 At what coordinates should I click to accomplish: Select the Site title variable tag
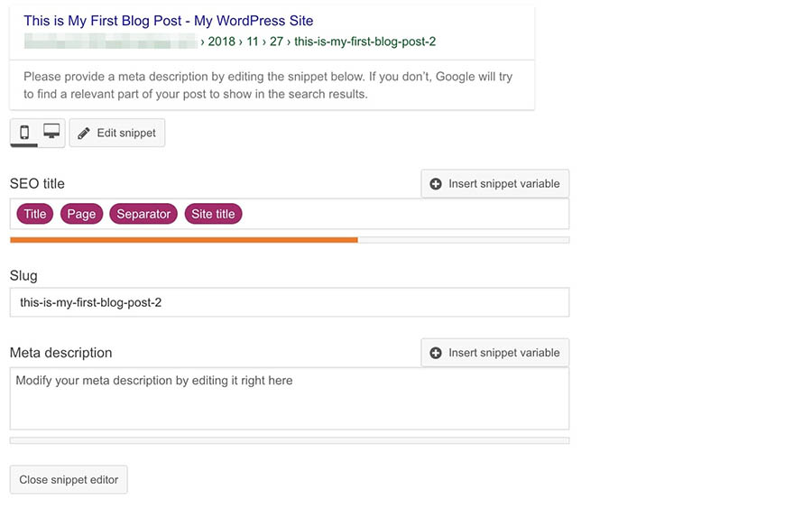coord(213,214)
